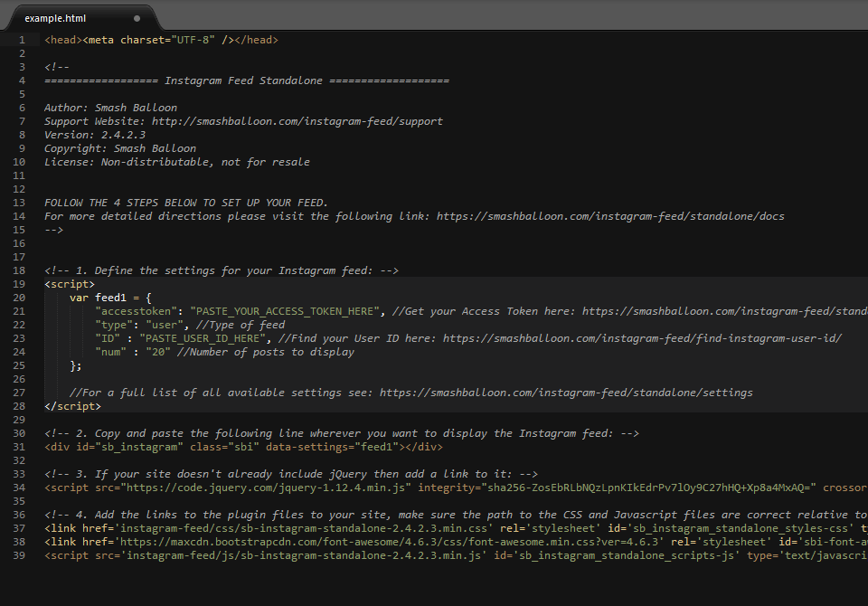Click the 'sb_instagram_standalone_scripts-js' id value

tap(627, 555)
